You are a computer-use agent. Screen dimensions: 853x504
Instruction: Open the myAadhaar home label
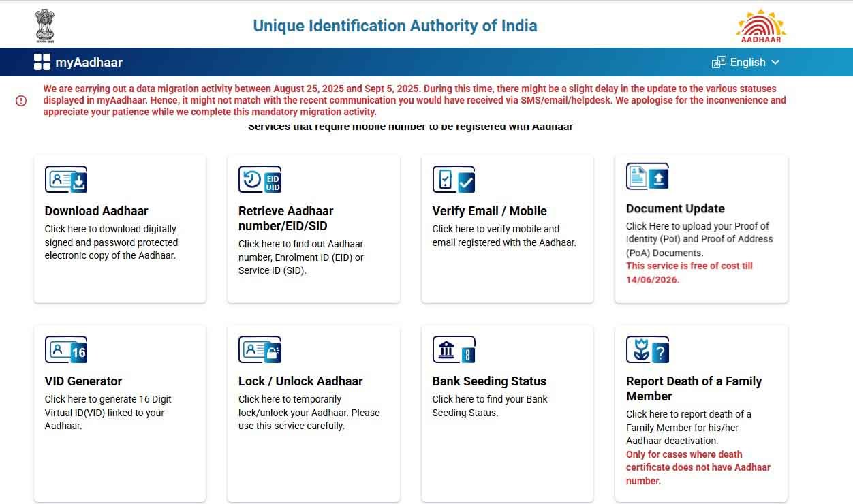click(89, 62)
